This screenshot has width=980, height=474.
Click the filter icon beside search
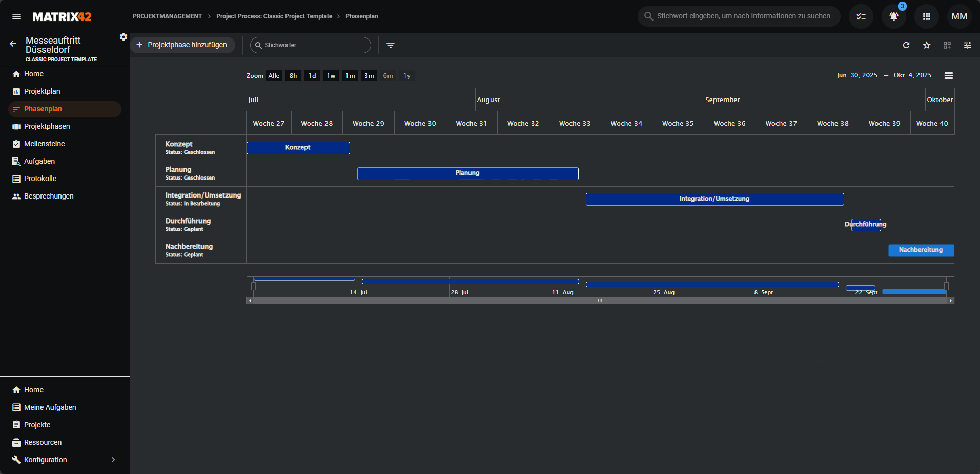pos(391,45)
